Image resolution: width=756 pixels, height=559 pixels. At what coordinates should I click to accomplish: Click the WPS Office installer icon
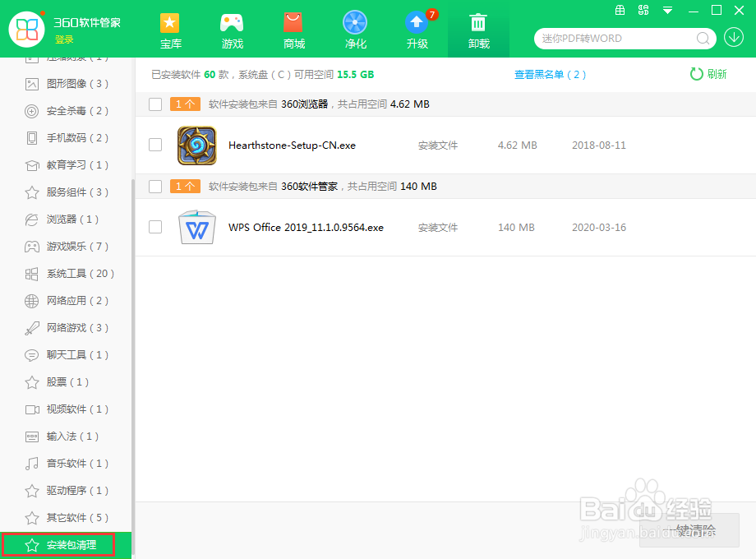pyautogui.click(x=197, y=227)
